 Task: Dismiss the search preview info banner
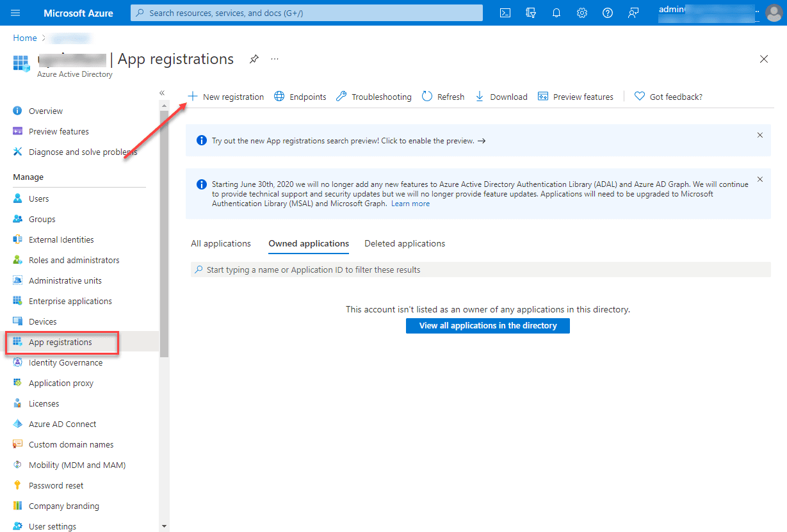[760, 135]
